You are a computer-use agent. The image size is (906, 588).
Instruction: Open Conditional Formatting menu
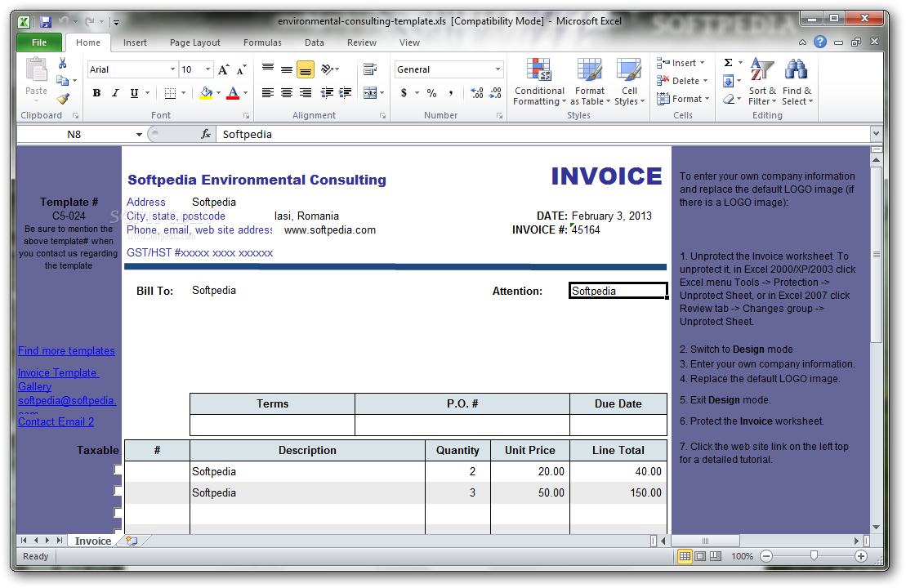point(539,82)
